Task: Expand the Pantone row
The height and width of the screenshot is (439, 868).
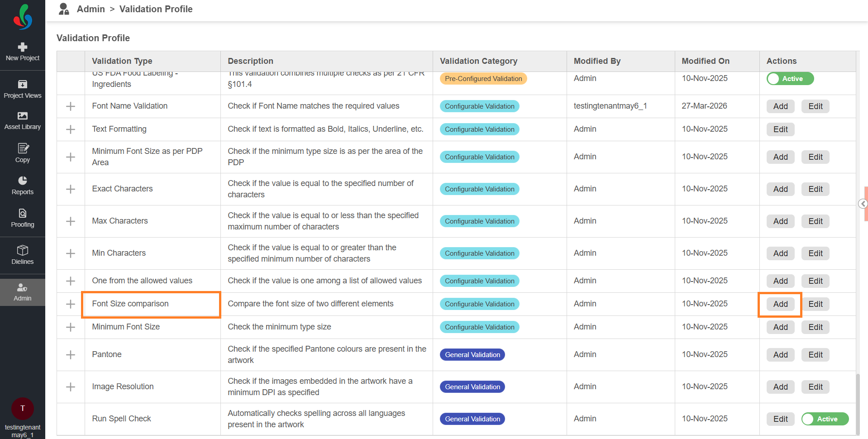Action: pyautogui.click(x=71, y=355)
